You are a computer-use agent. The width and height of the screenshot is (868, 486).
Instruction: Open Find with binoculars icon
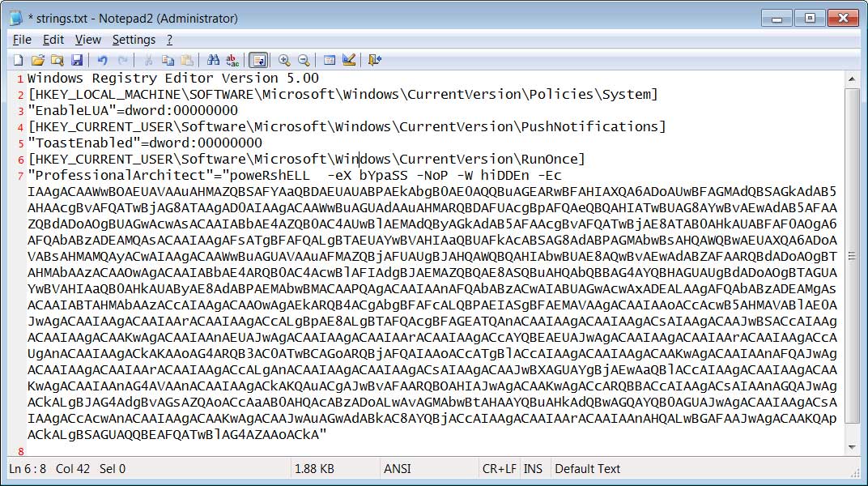coord(213,60)
